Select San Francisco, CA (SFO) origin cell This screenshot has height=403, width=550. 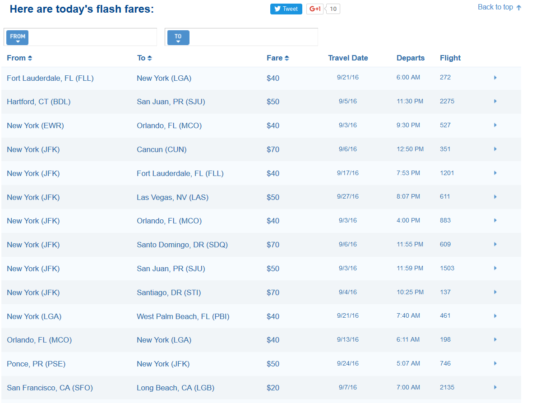[x=50, y=388]
